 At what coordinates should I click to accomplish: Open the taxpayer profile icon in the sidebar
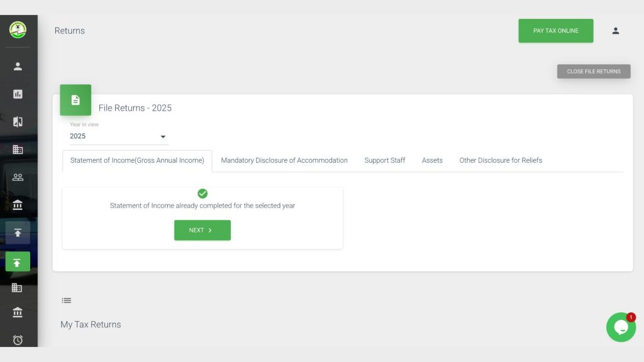tap(18, 65)
